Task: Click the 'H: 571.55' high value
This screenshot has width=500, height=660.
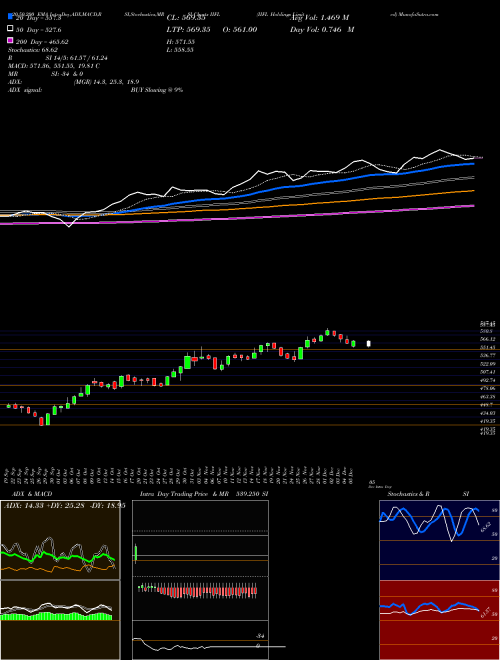Action: pyautogui.click(x=181, y=42)
